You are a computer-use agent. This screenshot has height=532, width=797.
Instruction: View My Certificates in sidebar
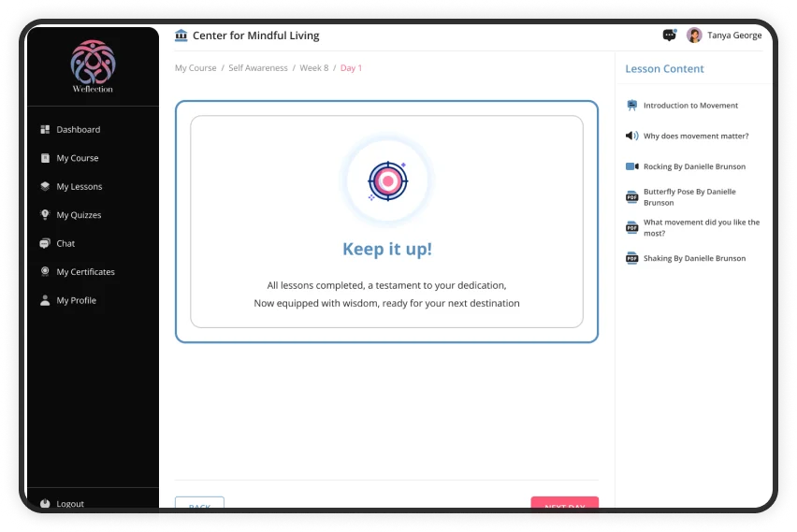(x=85, y=272)
